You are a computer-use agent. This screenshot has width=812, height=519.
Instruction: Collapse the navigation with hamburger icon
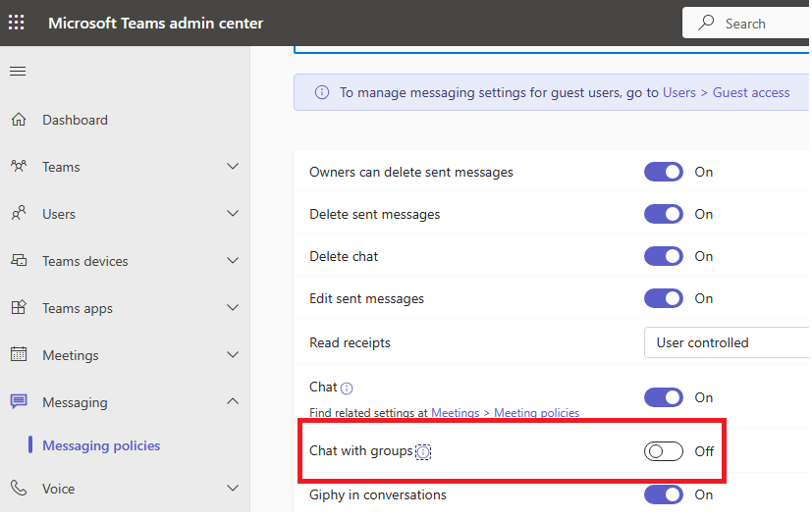point(18,71)
